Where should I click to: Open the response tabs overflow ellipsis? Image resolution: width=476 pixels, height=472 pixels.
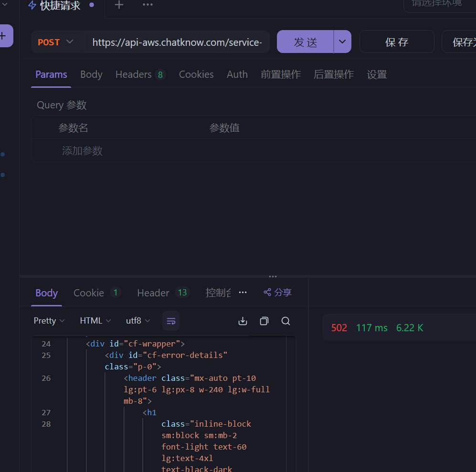tap(243, 292)
